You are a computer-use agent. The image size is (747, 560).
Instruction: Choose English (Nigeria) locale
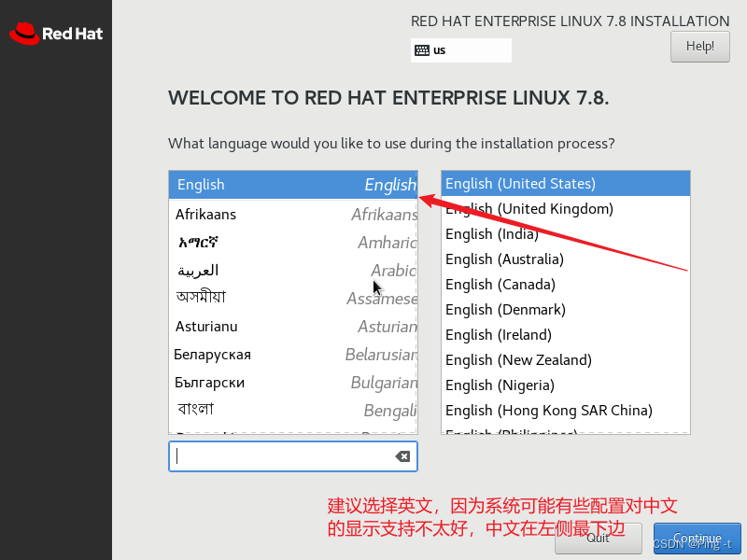[x=566, y=385]
